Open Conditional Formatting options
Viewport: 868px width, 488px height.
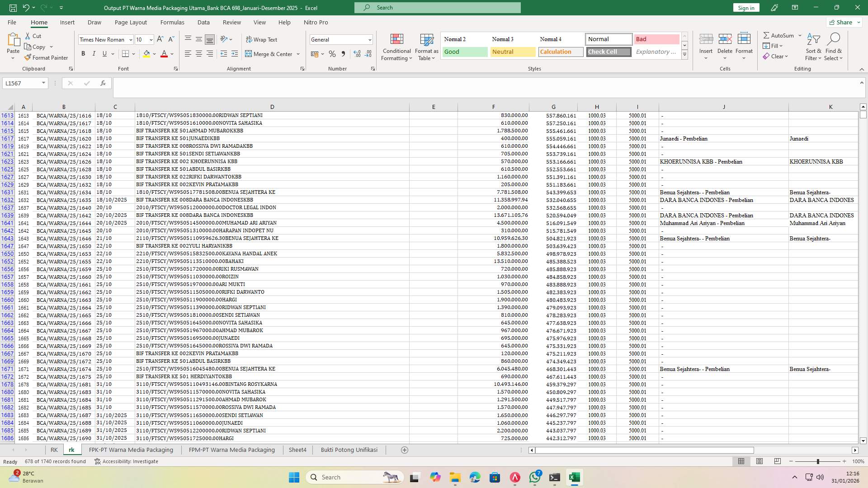tap(396, 47)
